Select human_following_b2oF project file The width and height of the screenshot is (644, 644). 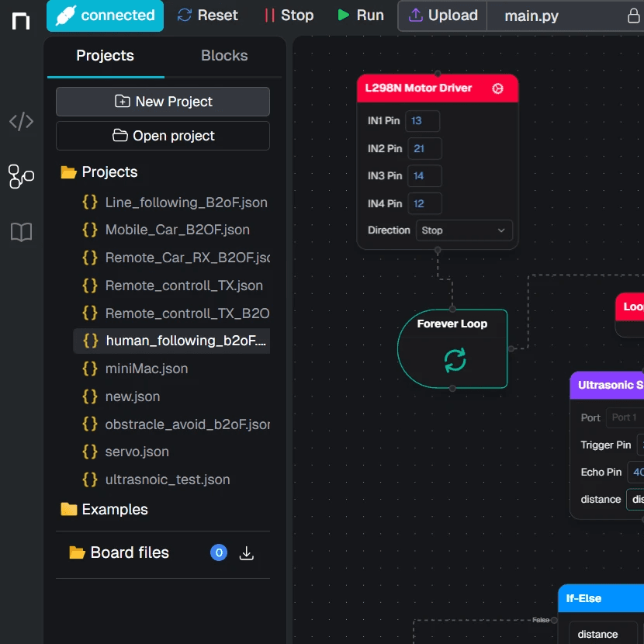[x=171, y=341]
